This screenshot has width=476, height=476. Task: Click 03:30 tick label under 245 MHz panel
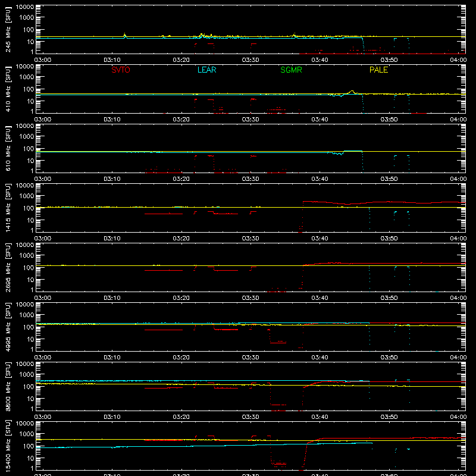(x=250, y=60)
